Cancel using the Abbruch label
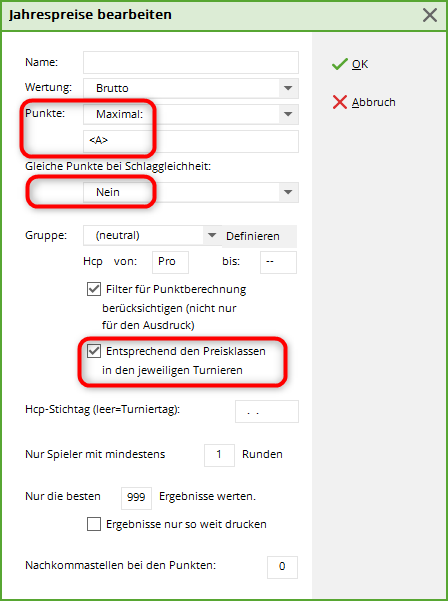This screenshot has width=448, height=601. coord(374,102)
